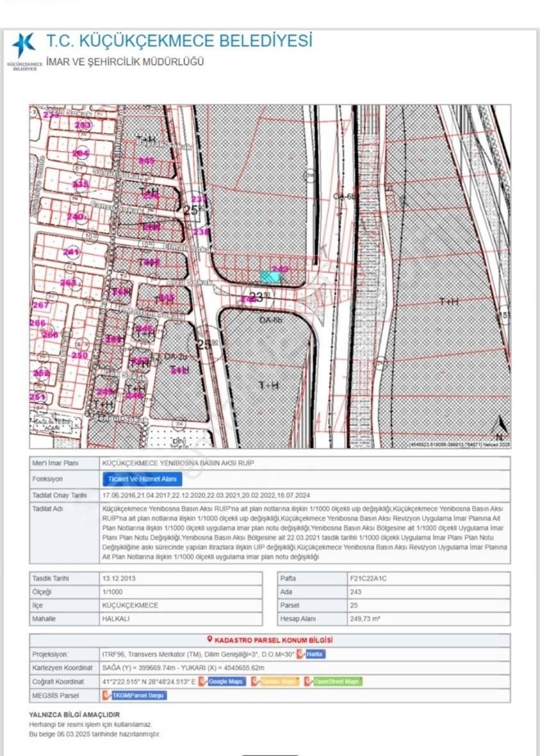This screenshot has height=756, width=540.
Task: Launch the TKGM Parsel Sorgu query
Action: coord(138,695)
